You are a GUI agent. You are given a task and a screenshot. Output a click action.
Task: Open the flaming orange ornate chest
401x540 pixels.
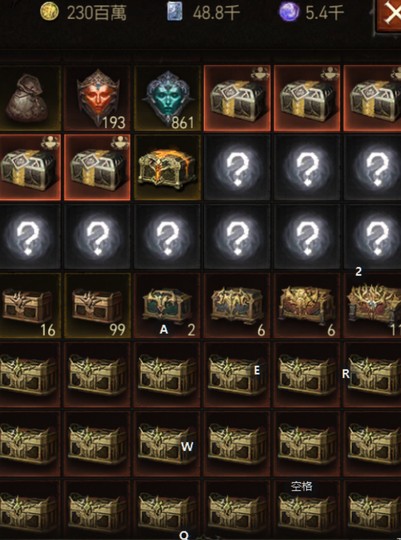[x=167, y=167]
